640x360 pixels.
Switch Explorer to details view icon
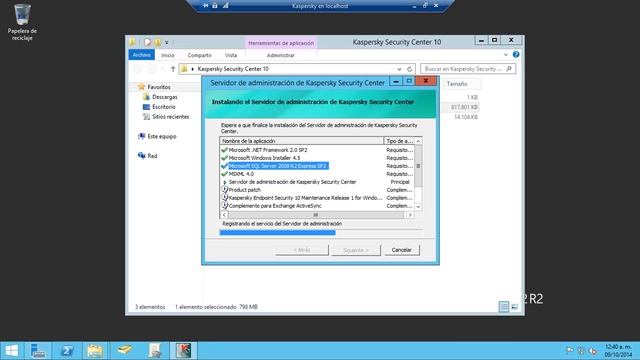504,307
